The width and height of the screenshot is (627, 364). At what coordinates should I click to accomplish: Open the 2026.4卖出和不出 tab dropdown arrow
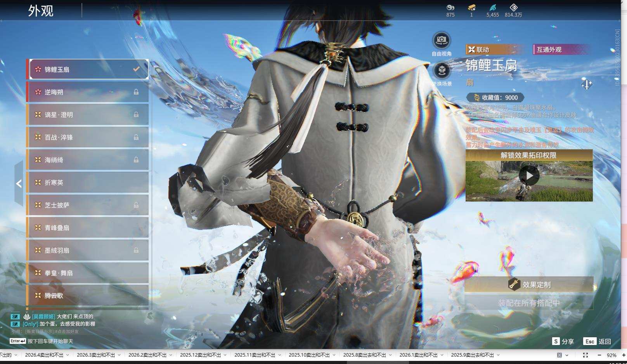tap(68, 355)
